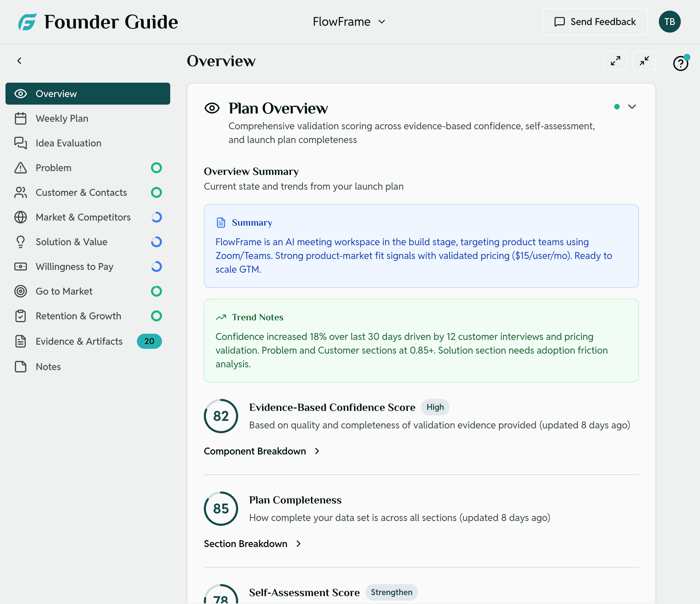
Task: Click the TB user avatar
Action: click(669, 22)
